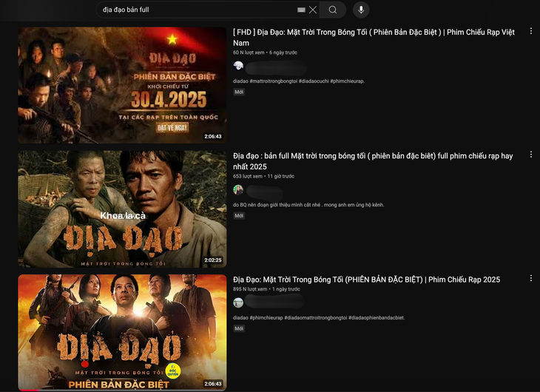Click the 2:06:43 duration badge on third thumbnail
The image size is (540, 392).
point(213,384)
